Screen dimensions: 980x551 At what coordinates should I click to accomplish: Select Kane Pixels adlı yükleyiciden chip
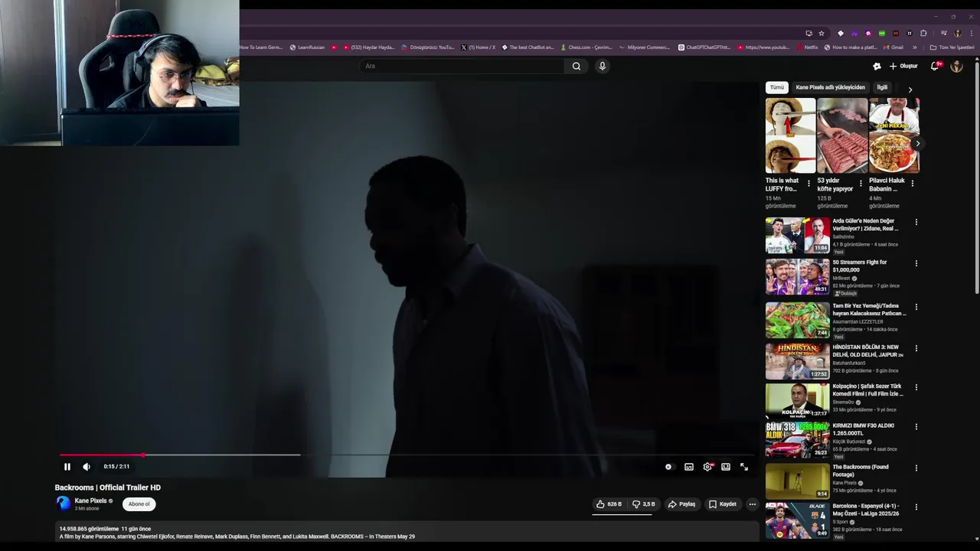tap(830, 87)
